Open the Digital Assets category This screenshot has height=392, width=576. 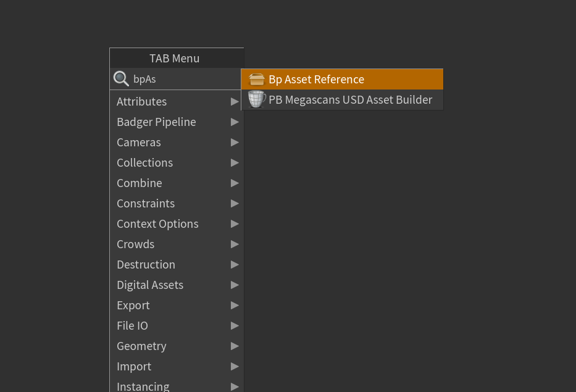(x=150, y=285)
